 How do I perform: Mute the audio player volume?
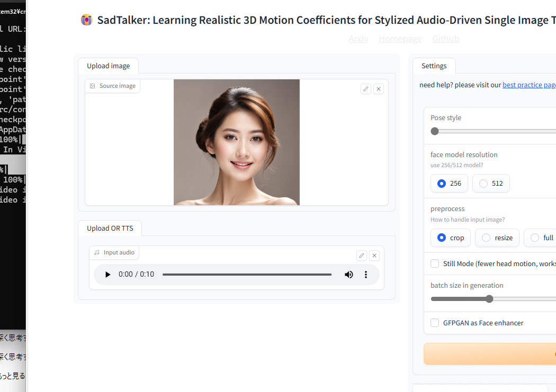[x=348, y=275]
